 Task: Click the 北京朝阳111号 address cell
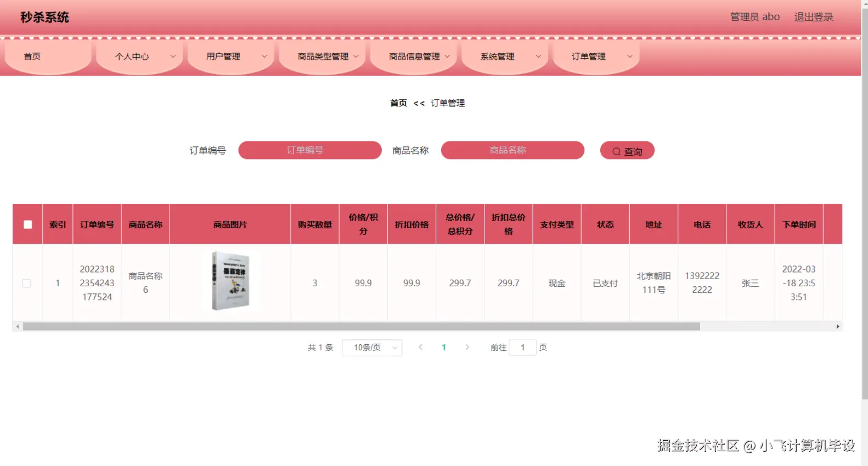tap(653, 283)
